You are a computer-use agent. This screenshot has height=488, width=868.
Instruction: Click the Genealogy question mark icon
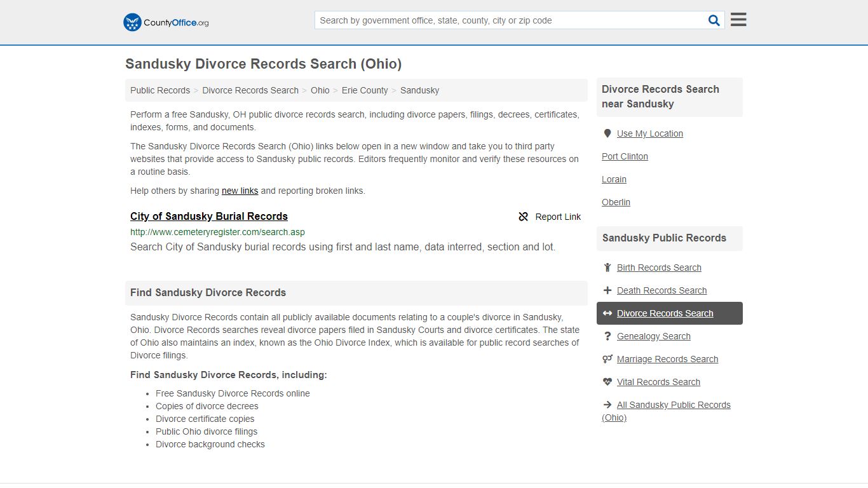tap(607, 336)
